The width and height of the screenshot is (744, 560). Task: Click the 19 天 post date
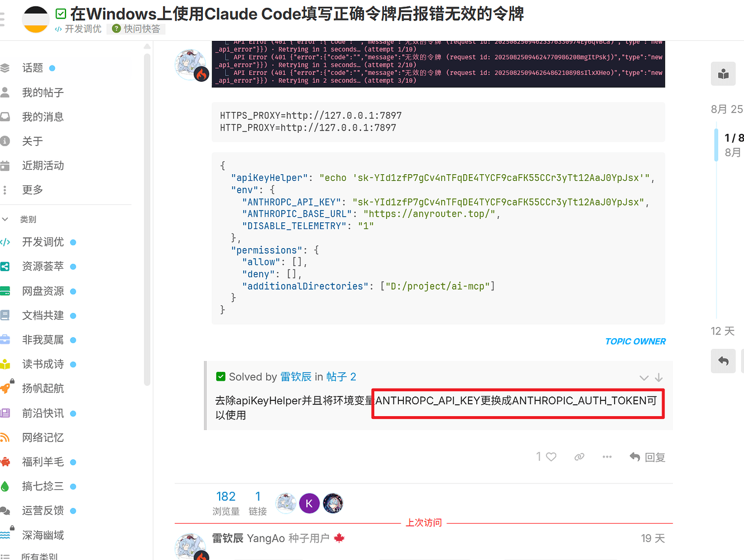(x=653, y=538)
